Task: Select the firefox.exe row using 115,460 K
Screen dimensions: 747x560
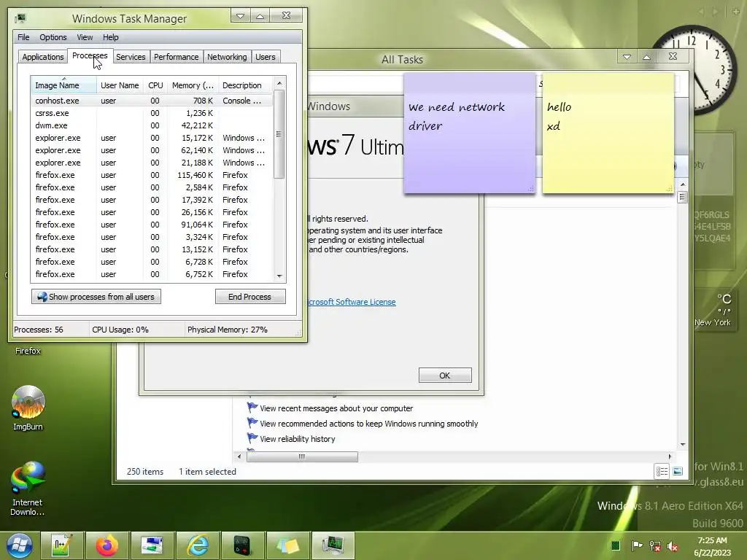Action: coord(152,175)
